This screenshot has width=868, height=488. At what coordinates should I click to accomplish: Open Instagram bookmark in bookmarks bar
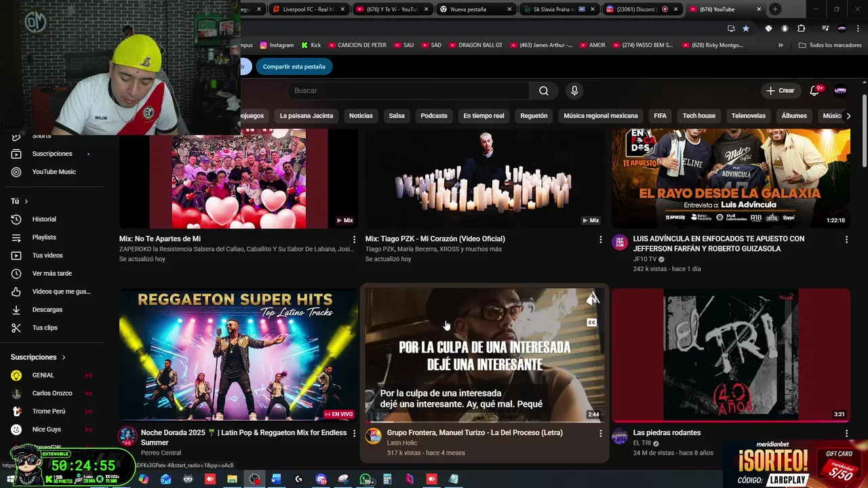(x=277, y=45)
